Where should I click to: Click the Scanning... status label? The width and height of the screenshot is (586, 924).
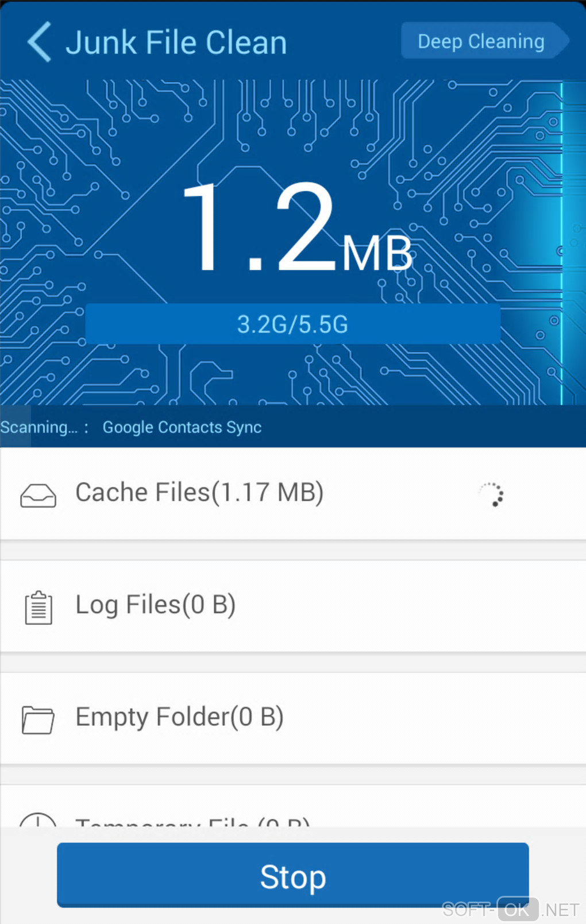[38, 427]
